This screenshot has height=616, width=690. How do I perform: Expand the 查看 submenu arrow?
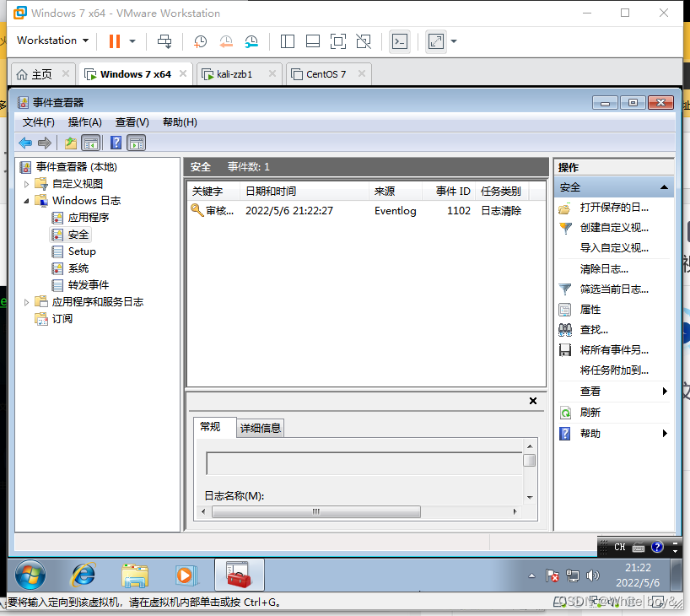(665, 391)
